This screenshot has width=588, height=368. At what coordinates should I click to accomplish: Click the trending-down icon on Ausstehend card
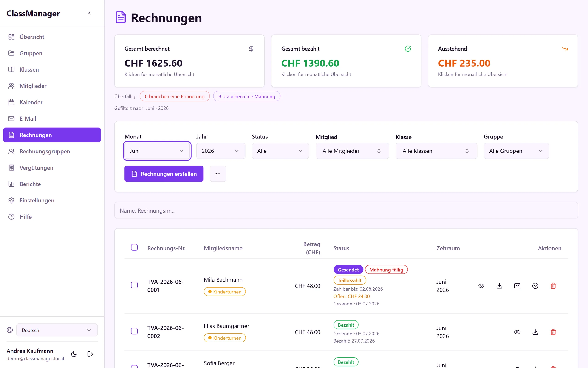click(565, 49)
